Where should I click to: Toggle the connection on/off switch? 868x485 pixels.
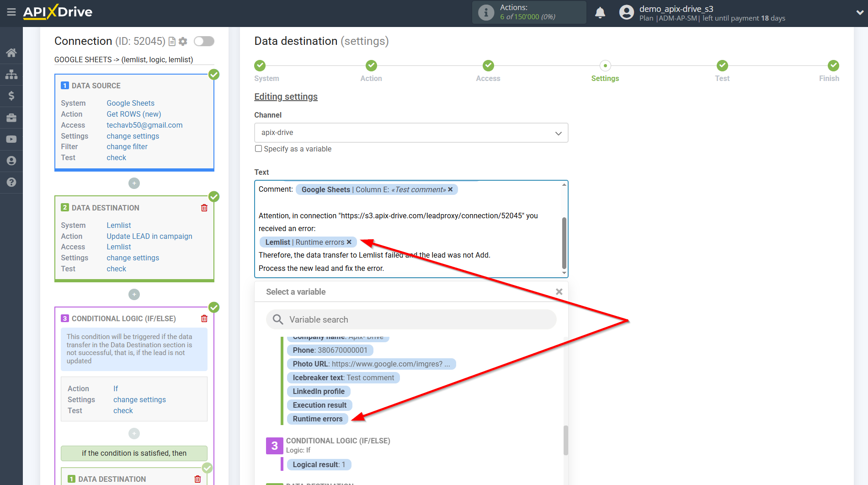pos(204,41)
